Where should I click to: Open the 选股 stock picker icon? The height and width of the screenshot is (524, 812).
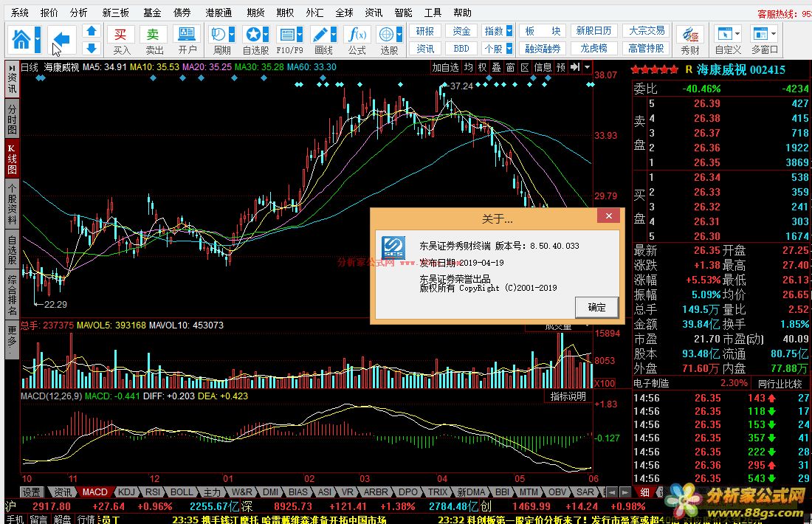(386, 35)
